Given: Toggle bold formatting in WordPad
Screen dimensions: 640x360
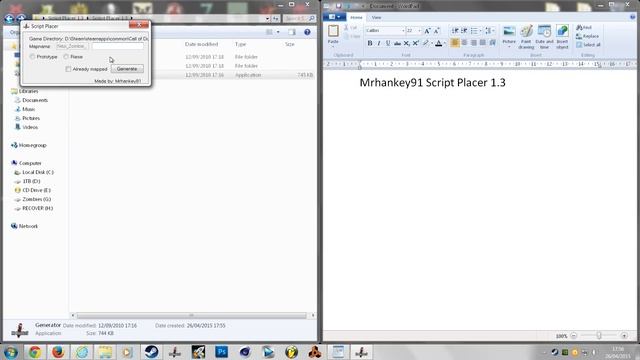Looking at the screenshot, I should pos(370,43).
